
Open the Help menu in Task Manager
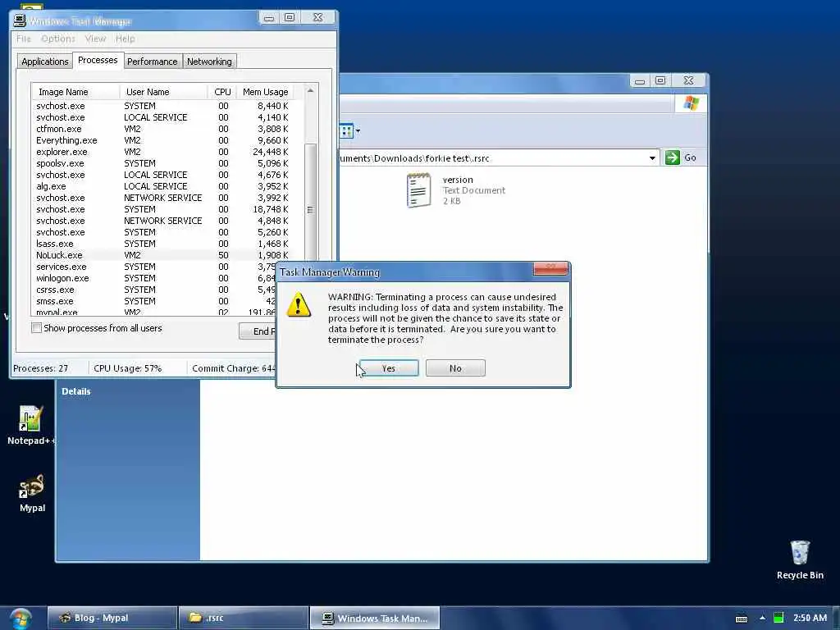[x=126, y=39]
